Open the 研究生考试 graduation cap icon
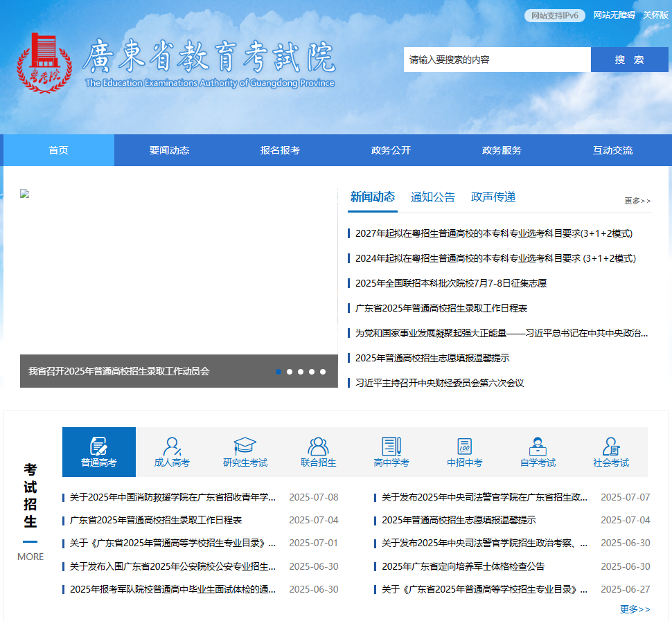Screen dimensions: 672x621 [245, 445]
